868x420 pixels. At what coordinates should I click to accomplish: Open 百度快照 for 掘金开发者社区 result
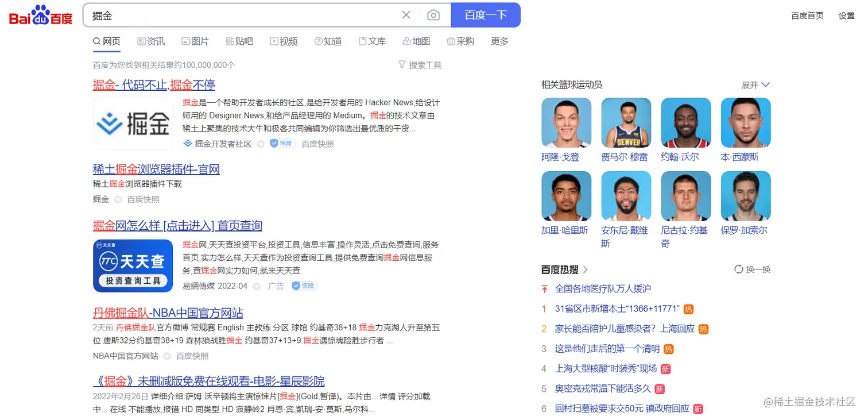(317, 144)
